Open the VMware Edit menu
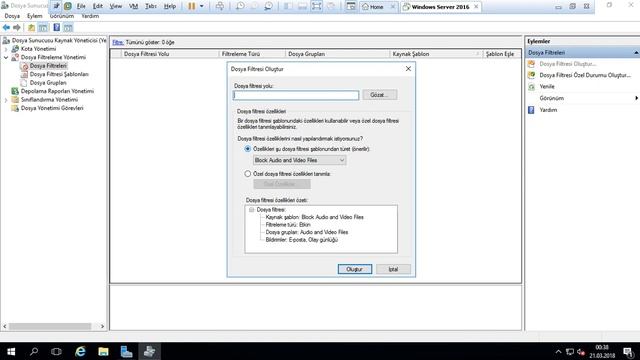Image resolution: width=640 pixels, height=360 pixels. [x=98, y=6]
